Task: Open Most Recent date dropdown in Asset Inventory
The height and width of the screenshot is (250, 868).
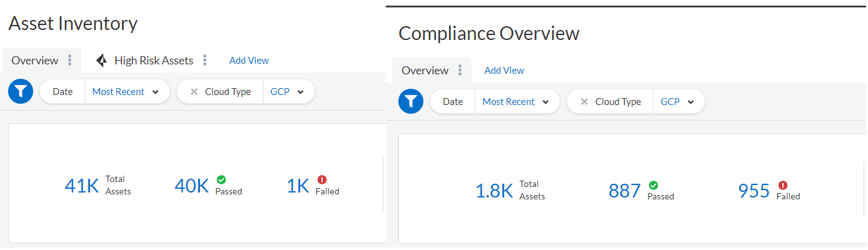Action: point(126,92)
